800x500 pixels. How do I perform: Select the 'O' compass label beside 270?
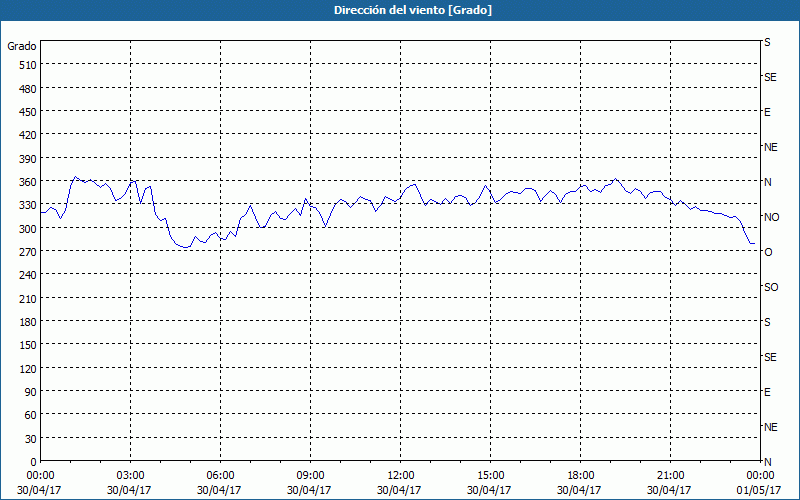click(x=768, y=253)
